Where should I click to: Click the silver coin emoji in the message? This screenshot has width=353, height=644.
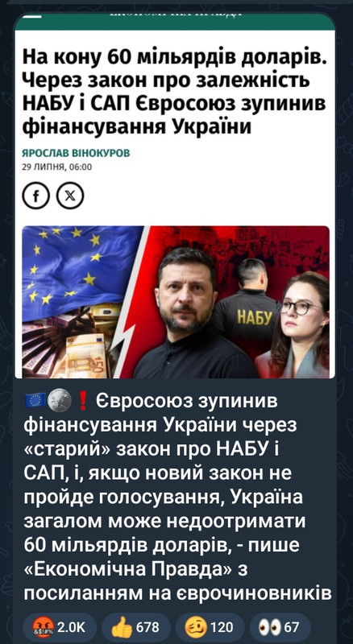[60, 400]
